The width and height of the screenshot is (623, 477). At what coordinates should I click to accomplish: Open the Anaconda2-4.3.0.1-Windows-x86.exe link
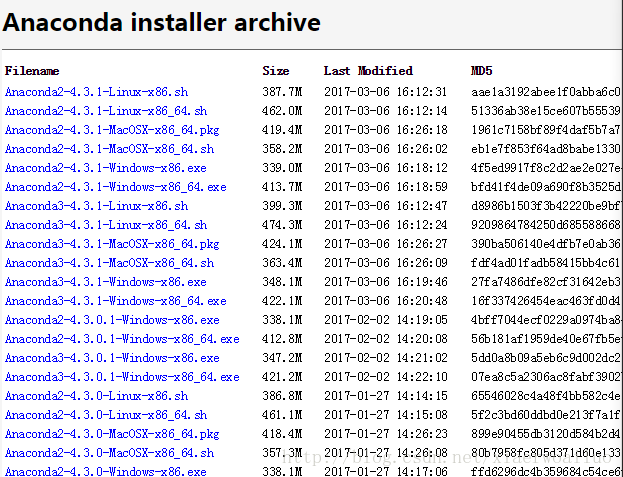[x=112, y=320]
